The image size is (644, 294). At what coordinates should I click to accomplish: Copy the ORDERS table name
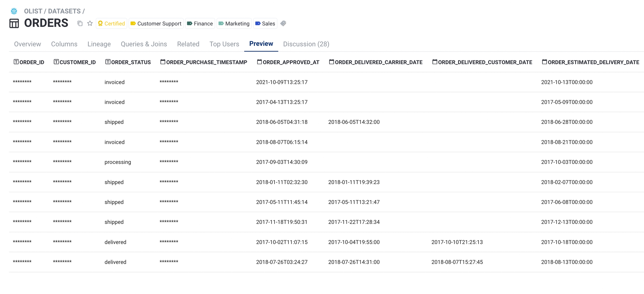tap(80, 23)
